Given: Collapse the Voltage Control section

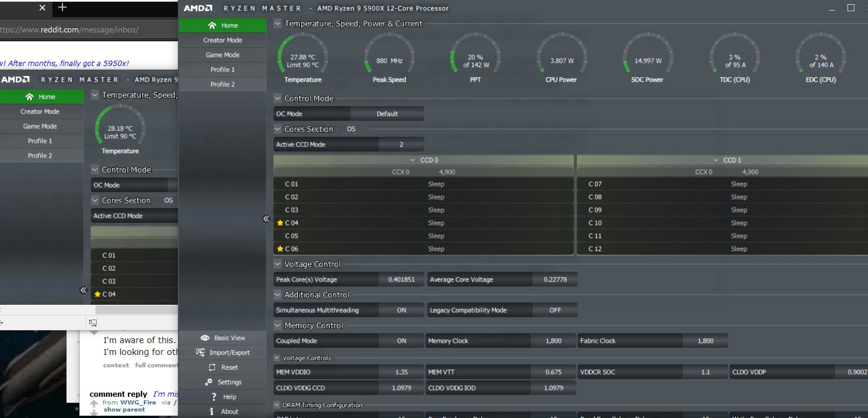Looking at the screenshot, I should [278, 264].
